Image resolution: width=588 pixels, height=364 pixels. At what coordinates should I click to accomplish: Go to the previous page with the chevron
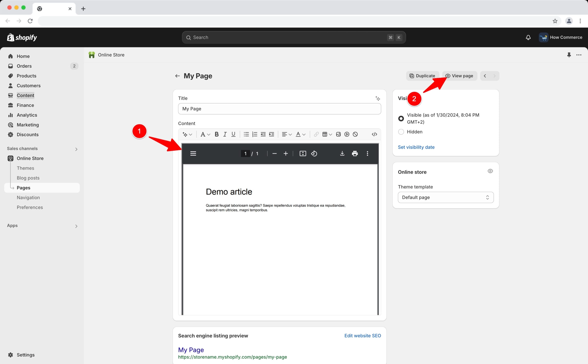pyautogui.click(x=485, y=76)
